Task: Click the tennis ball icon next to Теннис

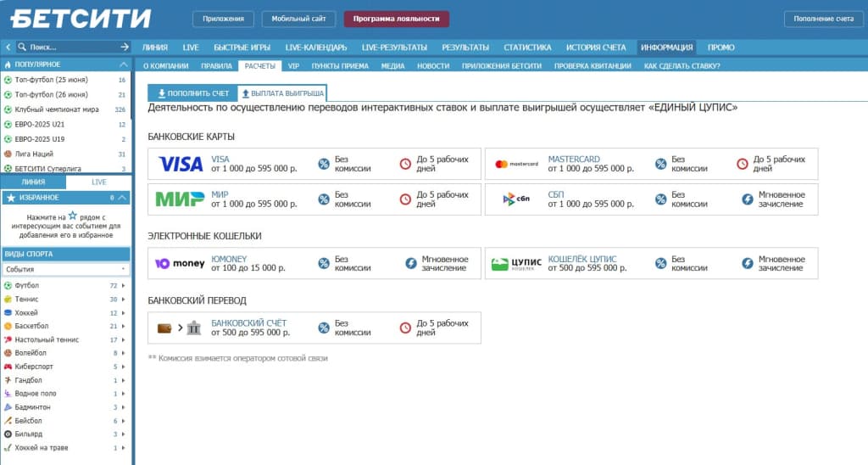Action: coord(8,299)
